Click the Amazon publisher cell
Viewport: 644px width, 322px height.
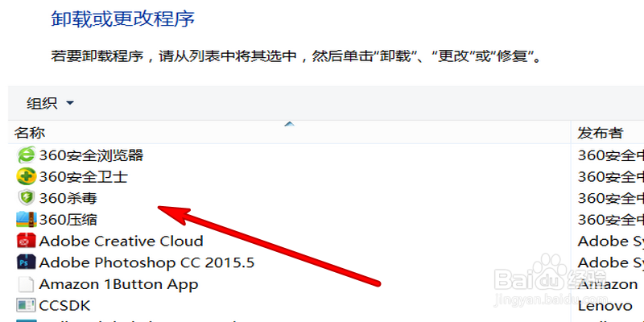coord(608,284)
